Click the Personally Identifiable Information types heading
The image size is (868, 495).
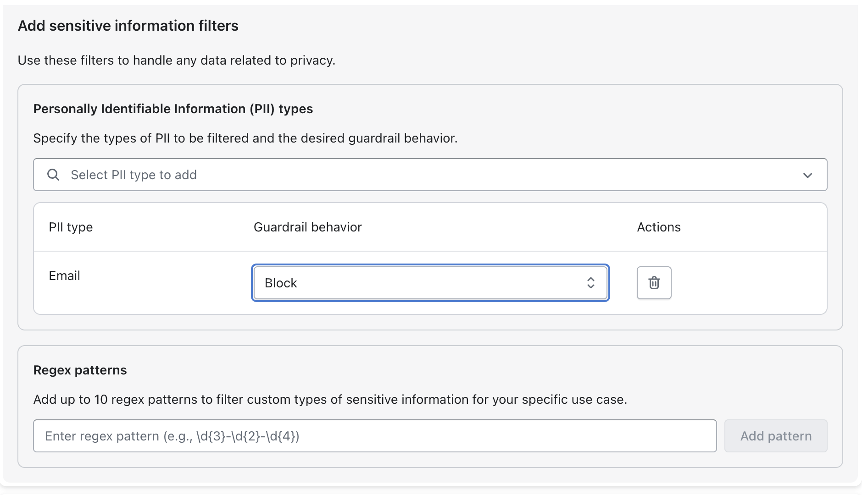(173, 109)
